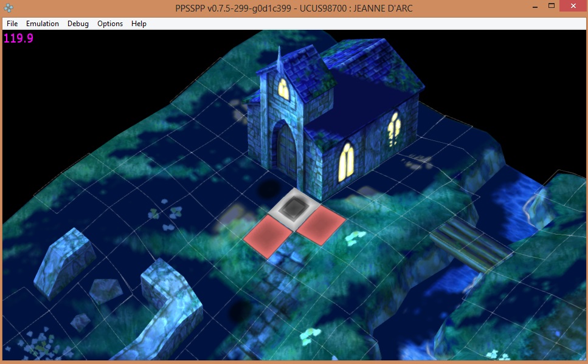Open the Options menu

click(x=110, y=24)
